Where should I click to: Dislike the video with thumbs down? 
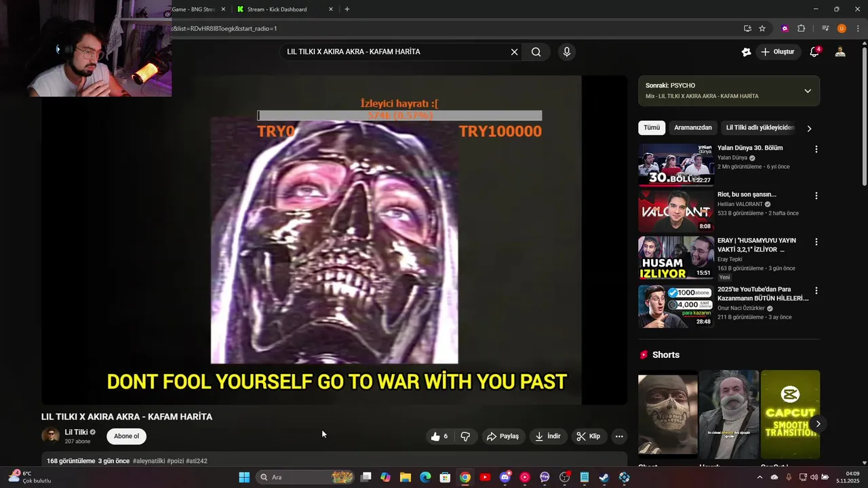coord(465,436)
